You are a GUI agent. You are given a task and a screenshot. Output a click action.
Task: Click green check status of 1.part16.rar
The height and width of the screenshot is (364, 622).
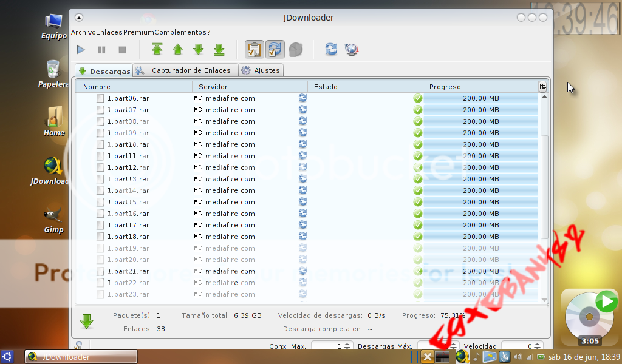click(418, 214)
